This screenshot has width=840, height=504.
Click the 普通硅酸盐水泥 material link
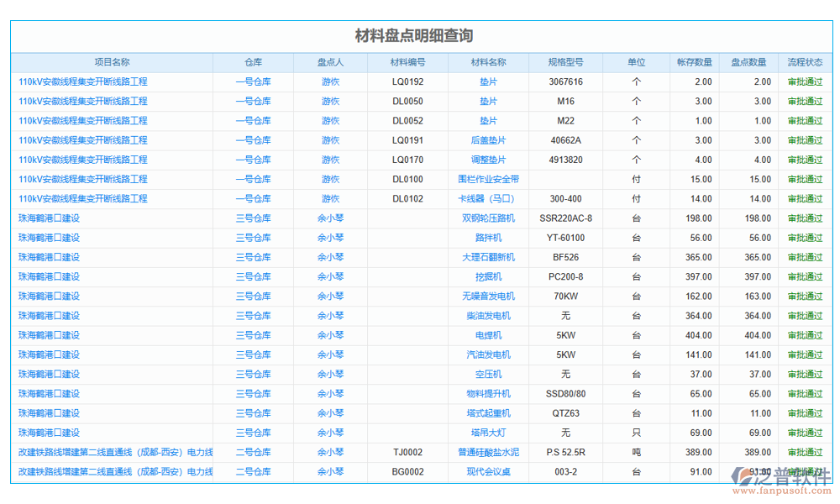point(488,452)
